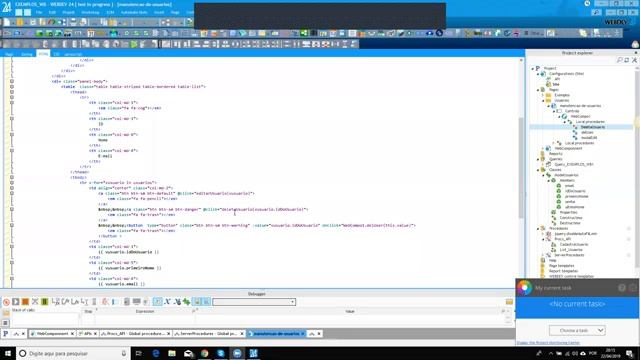Open File Explorer from the taskbar
Screen dimensions: 640x360
click(172, 353)
